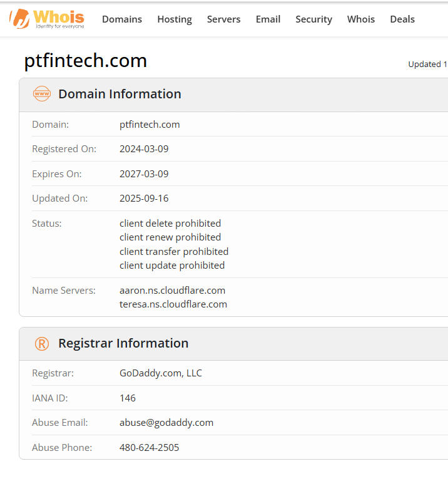Go to the Email menu item

click(x=268, y=19)
